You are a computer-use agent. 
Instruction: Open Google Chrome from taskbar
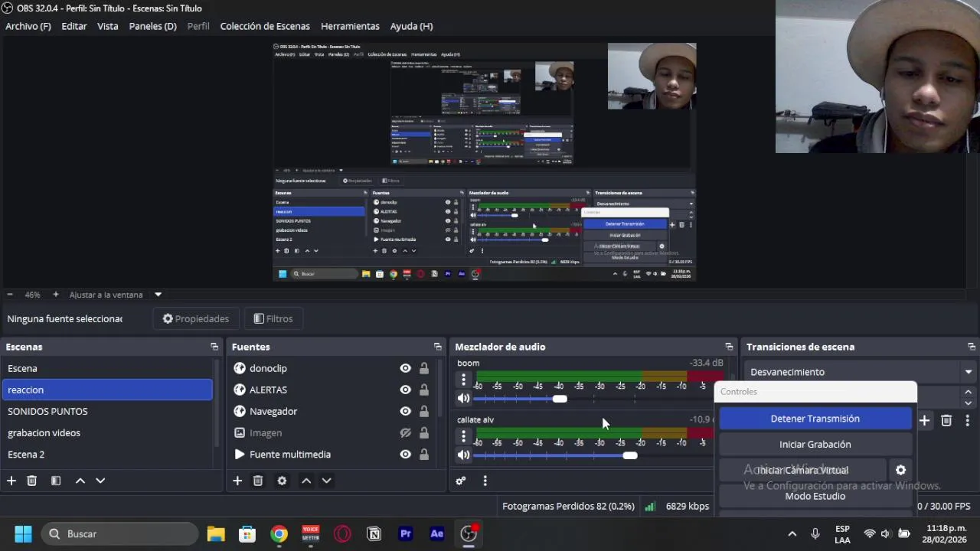coord(279,533)
